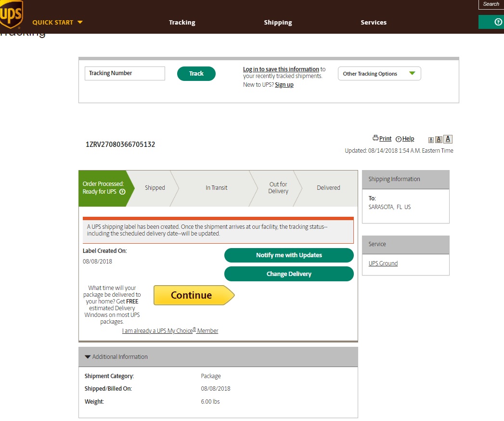504x421 pixels.
Task: Click the Track button
Action: (196, 74)
